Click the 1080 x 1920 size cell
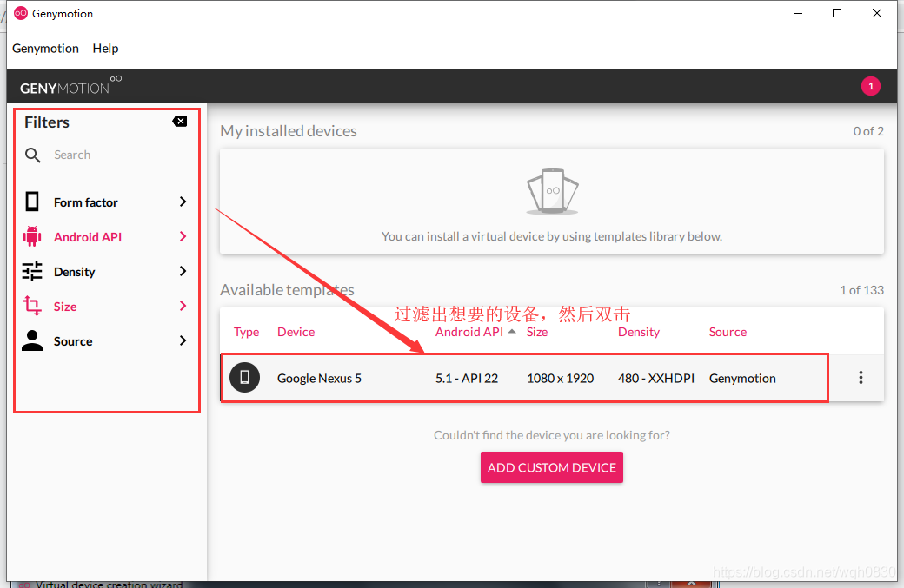The image size is (904, 588). (561, 379)
